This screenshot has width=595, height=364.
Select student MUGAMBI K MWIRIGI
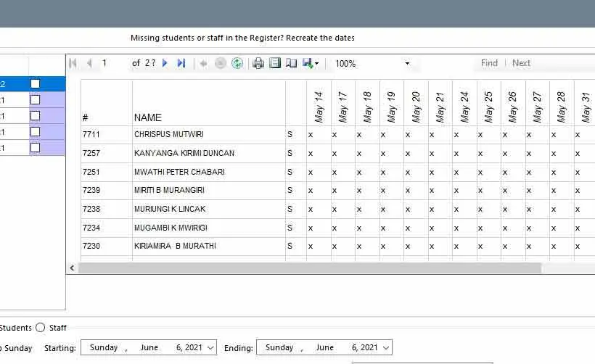pyautogui.click(x=171, y=228)
